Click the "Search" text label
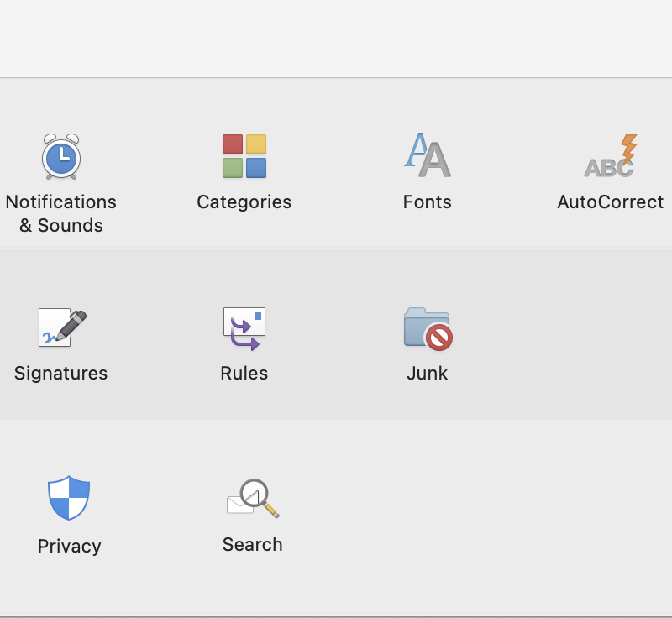Image resolution: width=672 pixels, height=618 pixels. point(252,545)
